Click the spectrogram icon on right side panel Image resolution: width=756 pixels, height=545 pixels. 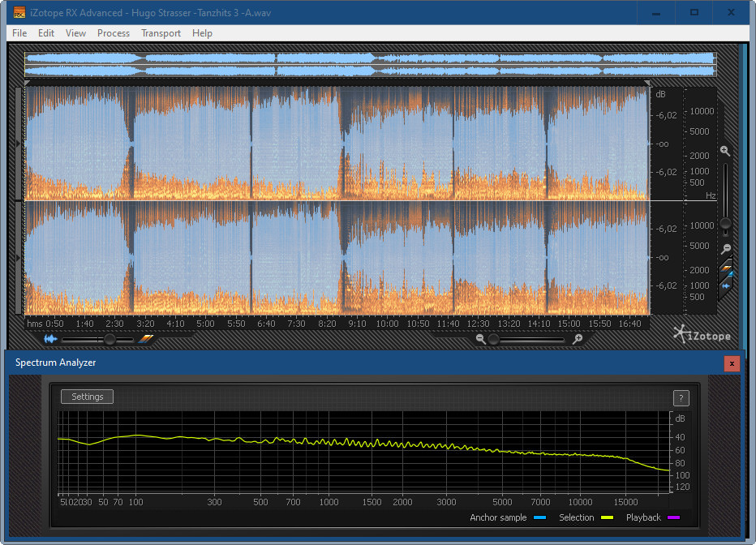coord(726,270)
